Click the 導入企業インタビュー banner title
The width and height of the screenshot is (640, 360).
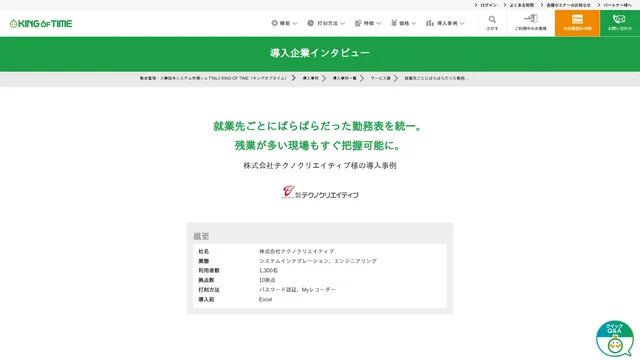pyautogui.click(x=320, y=53)
